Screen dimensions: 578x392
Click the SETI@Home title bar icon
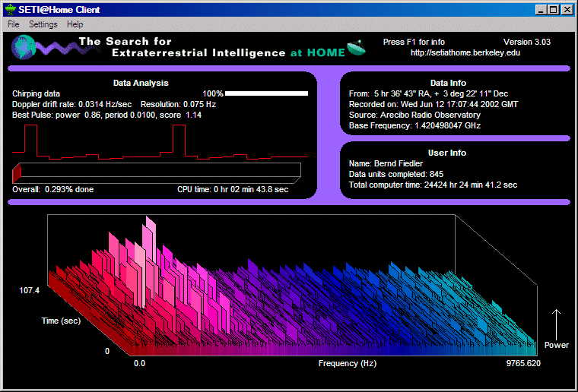pyautogui.click(x=11, y=9)
